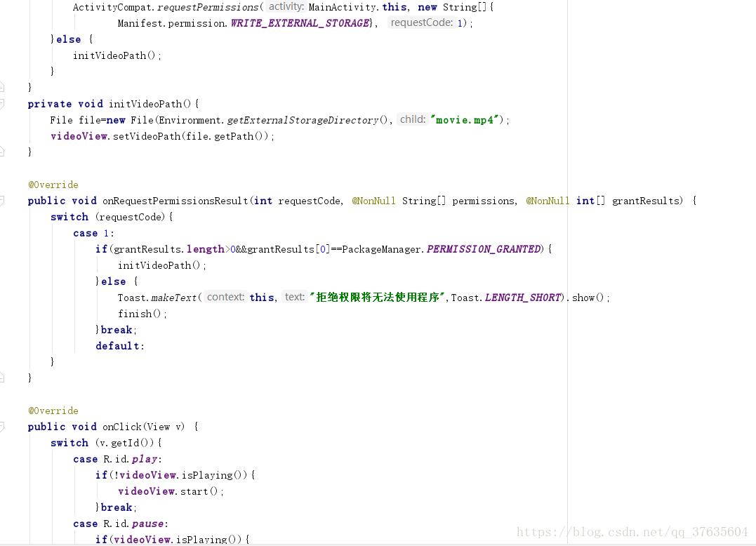
Task: Click the requestPermissions method call
Action: point(208,7)
